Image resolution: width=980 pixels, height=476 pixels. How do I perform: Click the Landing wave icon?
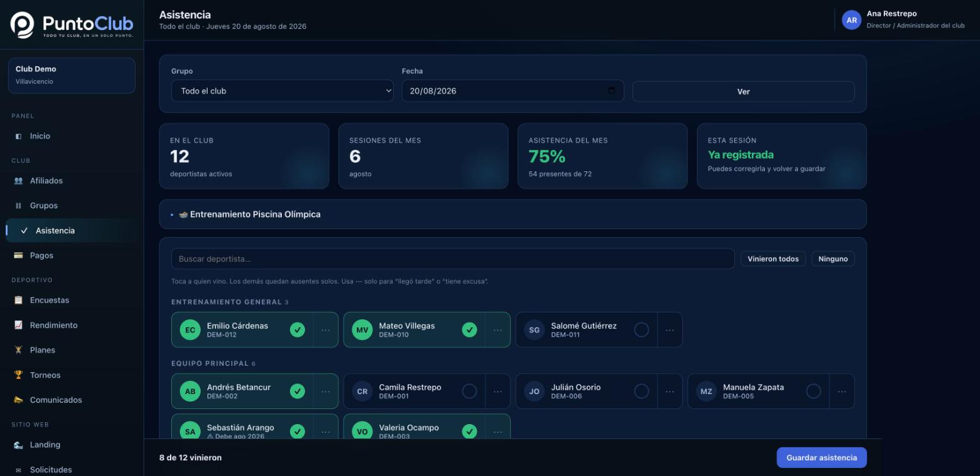tap(18, 445)
